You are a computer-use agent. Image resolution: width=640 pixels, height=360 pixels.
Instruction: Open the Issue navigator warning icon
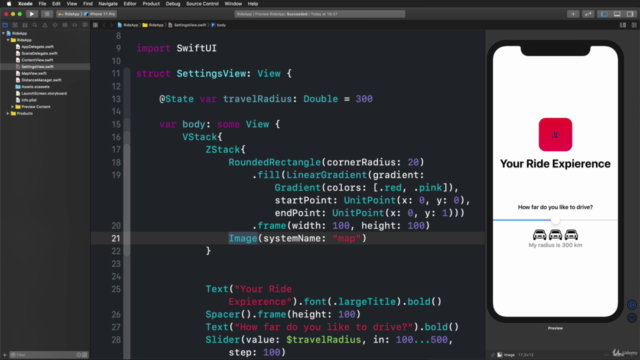point(45,25)
